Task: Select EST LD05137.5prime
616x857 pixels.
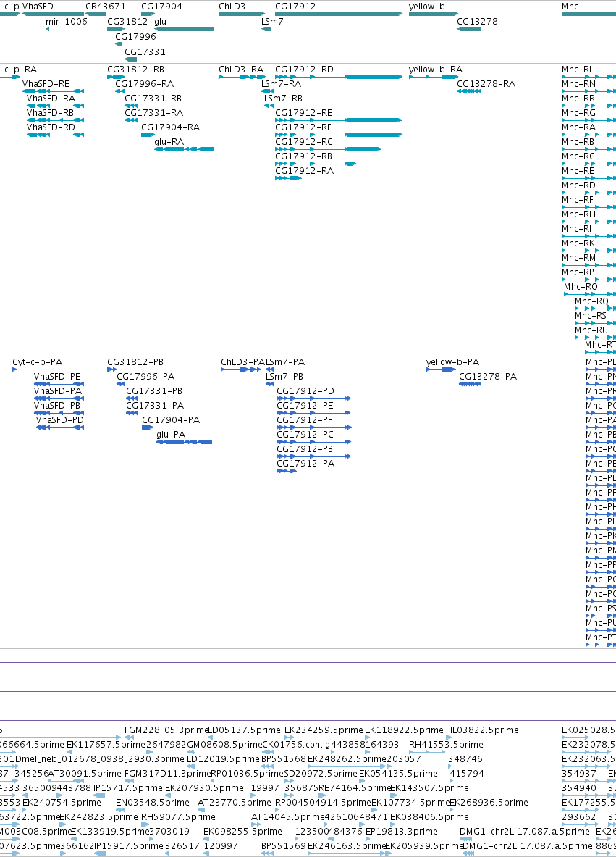Action: pos(245,730)
